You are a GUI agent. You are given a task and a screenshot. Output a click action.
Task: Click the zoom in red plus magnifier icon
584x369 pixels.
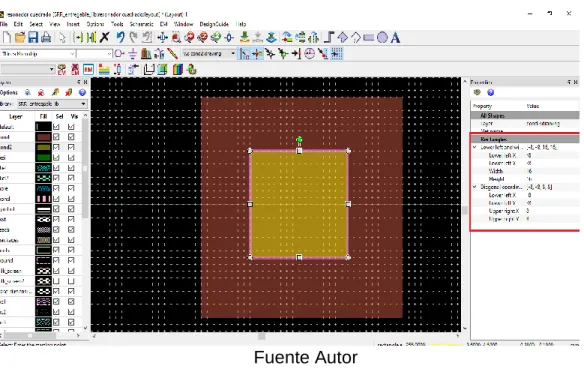[x=189, y=37]
